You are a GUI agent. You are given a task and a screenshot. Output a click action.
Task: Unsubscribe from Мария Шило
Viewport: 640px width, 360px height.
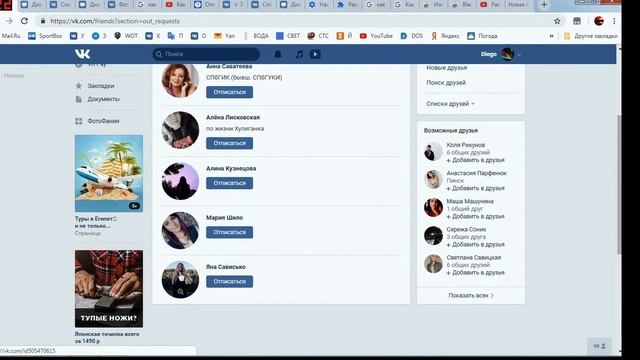click(229, 232)
